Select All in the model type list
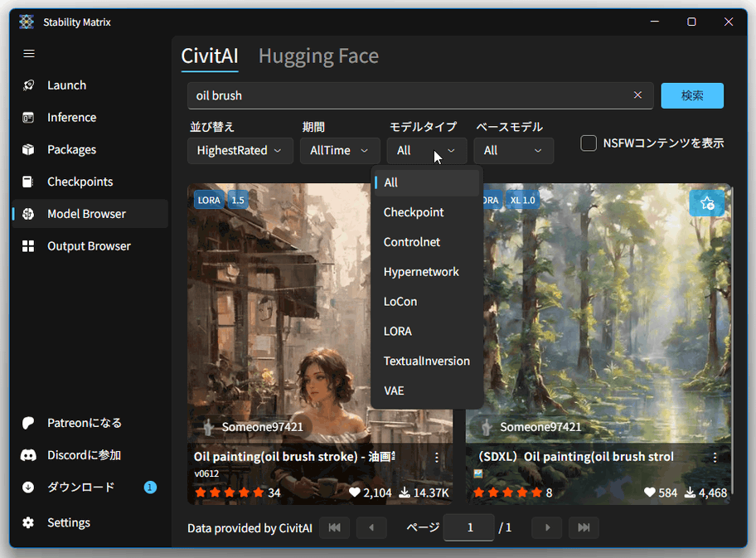Image resolution: width=756 pixels, height=558 pixels. [427, 182]
